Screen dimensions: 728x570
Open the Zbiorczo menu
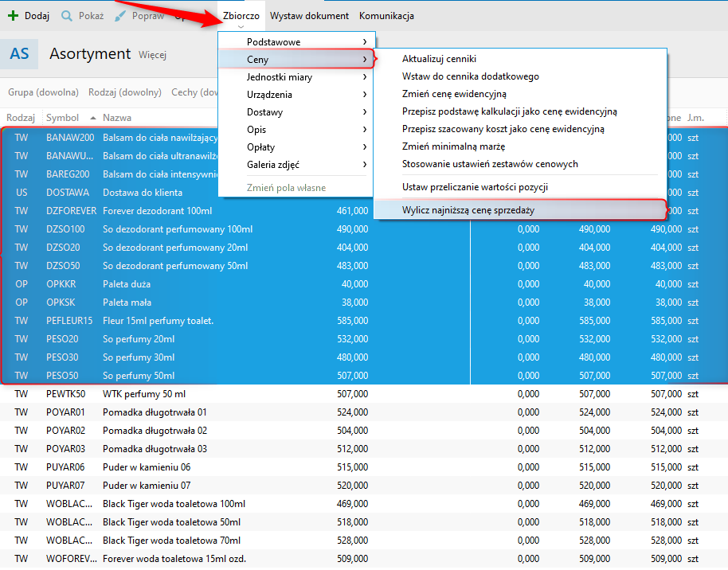pyautogui.click(x=241, y=16)
